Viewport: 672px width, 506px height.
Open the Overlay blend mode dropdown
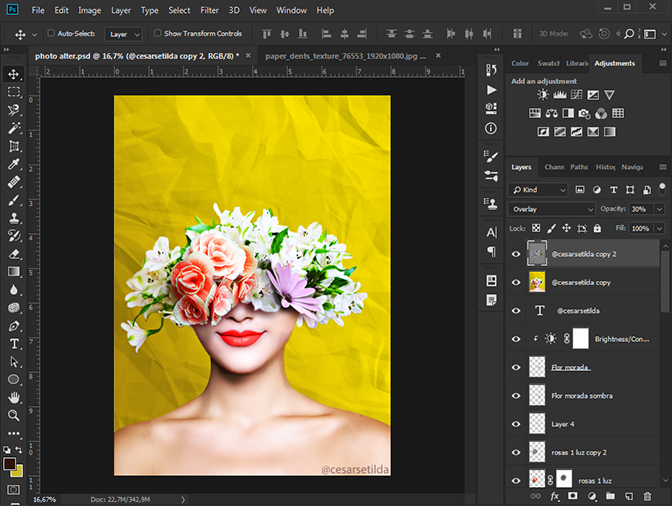pos(552,209)
